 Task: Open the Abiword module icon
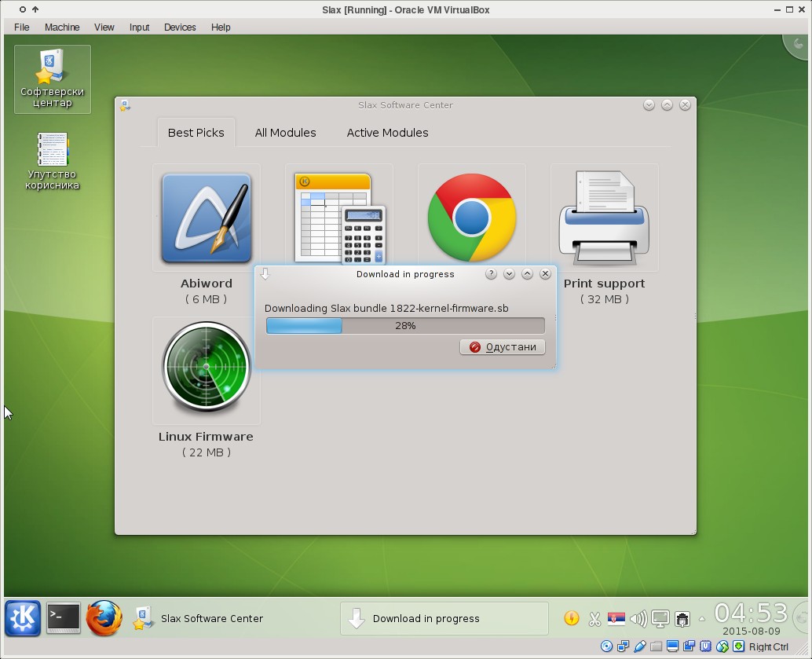coord(207,218)
